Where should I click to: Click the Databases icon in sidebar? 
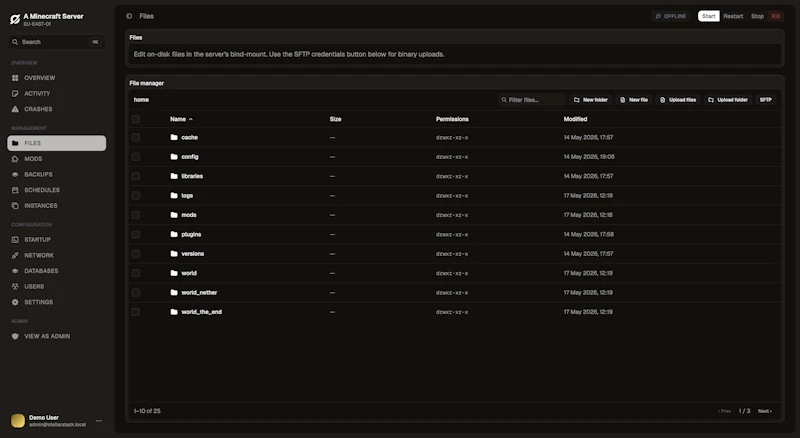pyautogui.click(x=15, y=271)
